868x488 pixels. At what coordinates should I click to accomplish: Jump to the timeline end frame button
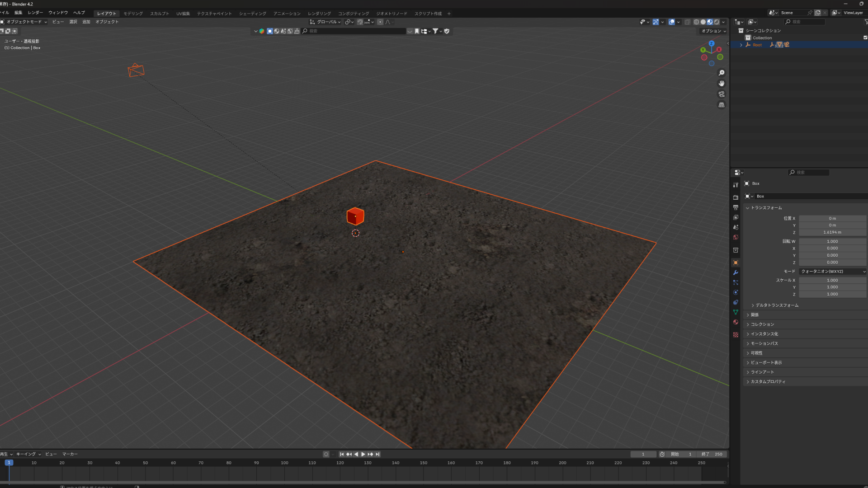377,454
